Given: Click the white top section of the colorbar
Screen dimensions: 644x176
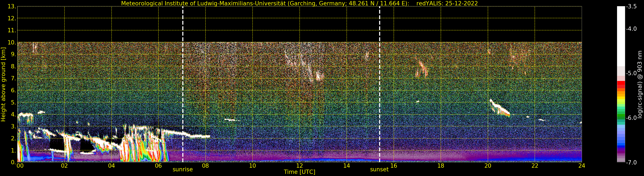Looking at the screenshot, I should point(621,36).
